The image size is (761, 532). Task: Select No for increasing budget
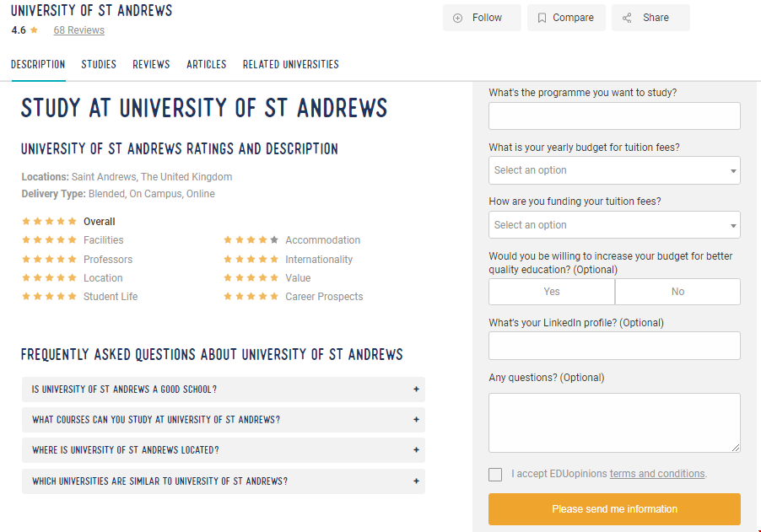coord(677,292)
